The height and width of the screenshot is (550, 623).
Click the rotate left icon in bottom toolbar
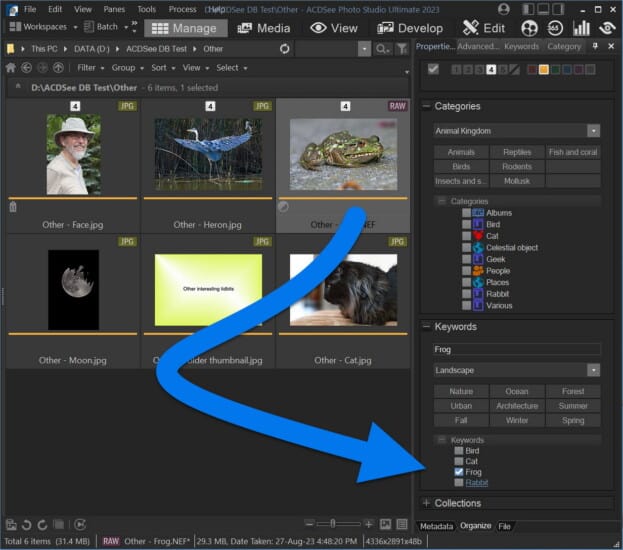pyautogui.click(x=28, y=524)
